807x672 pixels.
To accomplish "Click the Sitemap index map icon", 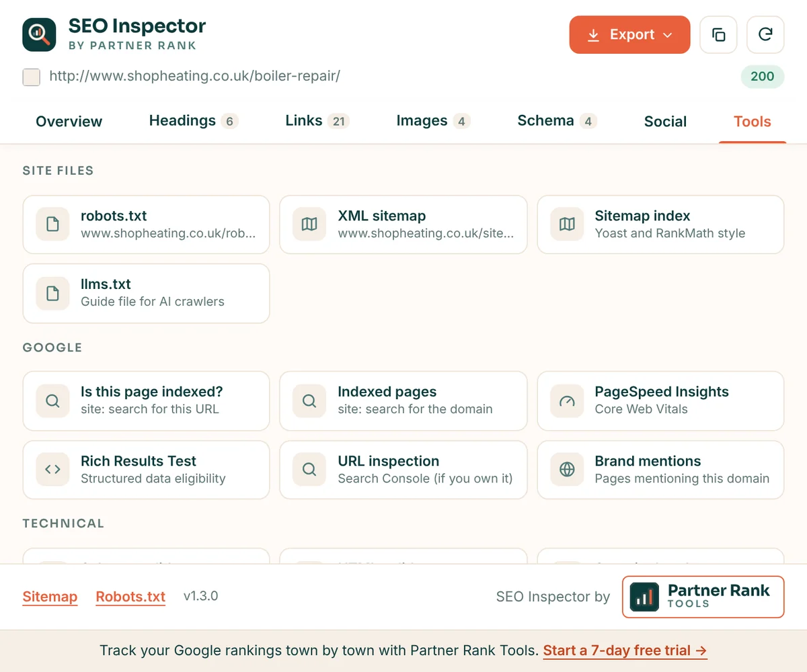I will point(567,224).
